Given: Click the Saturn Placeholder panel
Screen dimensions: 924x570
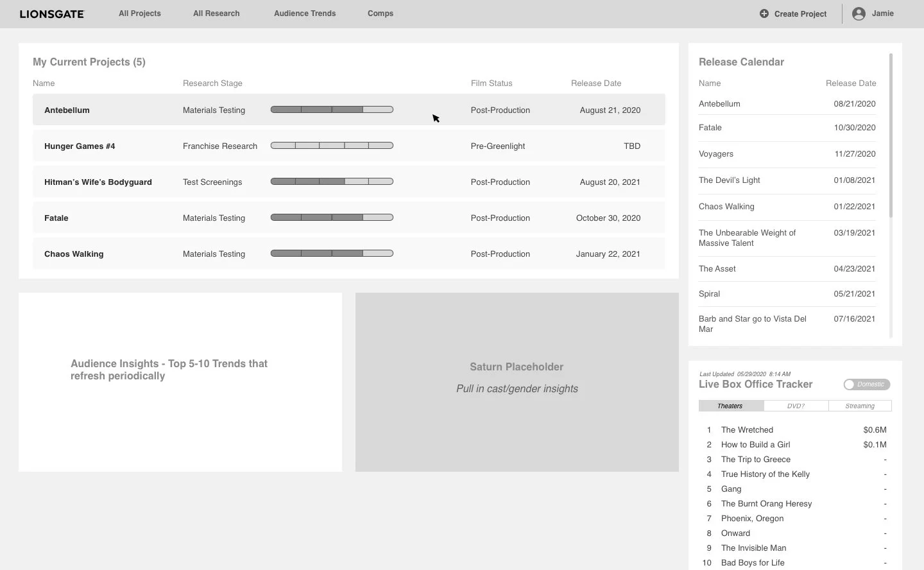Looking at the screenshot, I should (x=517, y=382).
